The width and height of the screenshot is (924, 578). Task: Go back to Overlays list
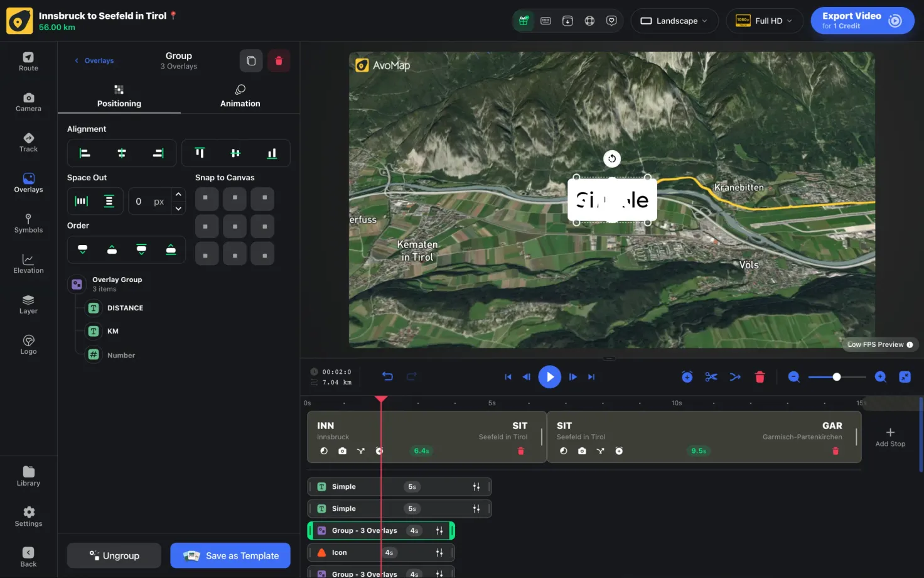pyautogui.click(x=94, y=61)
